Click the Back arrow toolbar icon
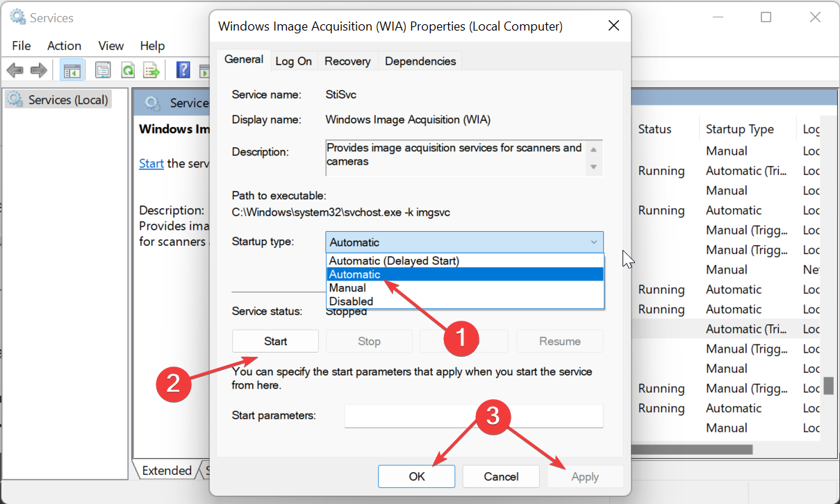The height and width of the screenshot is (504, 840). pyautogui.click(x=15, y=70)
